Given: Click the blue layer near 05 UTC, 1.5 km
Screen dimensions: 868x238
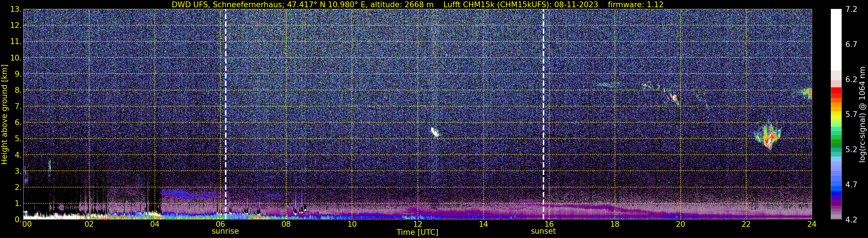Looking at the screenshot, I should click(189, 194).
